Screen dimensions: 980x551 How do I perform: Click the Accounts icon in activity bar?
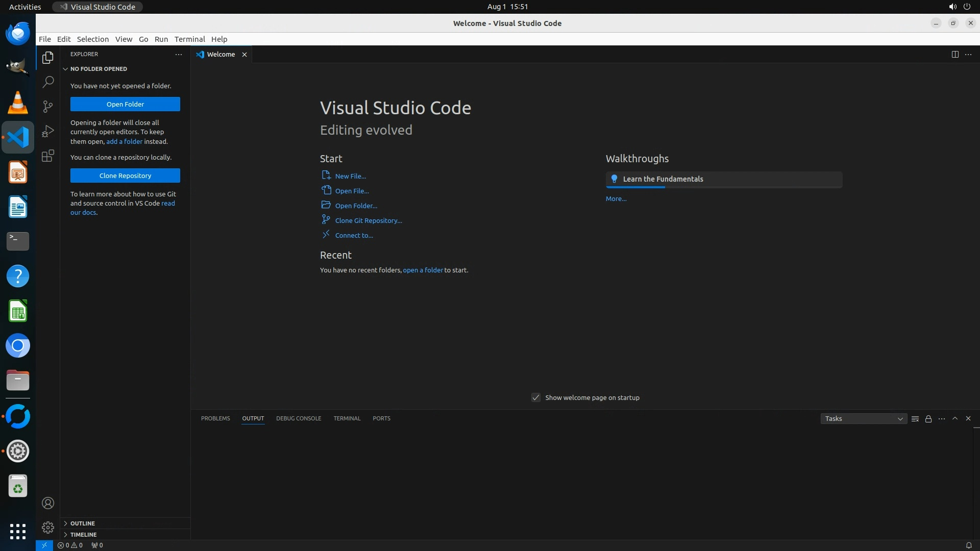click(x=48, y=503)
